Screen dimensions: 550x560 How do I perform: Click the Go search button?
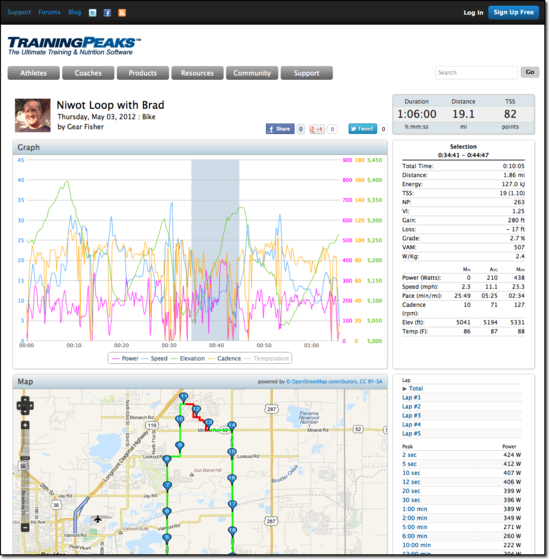tap(530, 72)
